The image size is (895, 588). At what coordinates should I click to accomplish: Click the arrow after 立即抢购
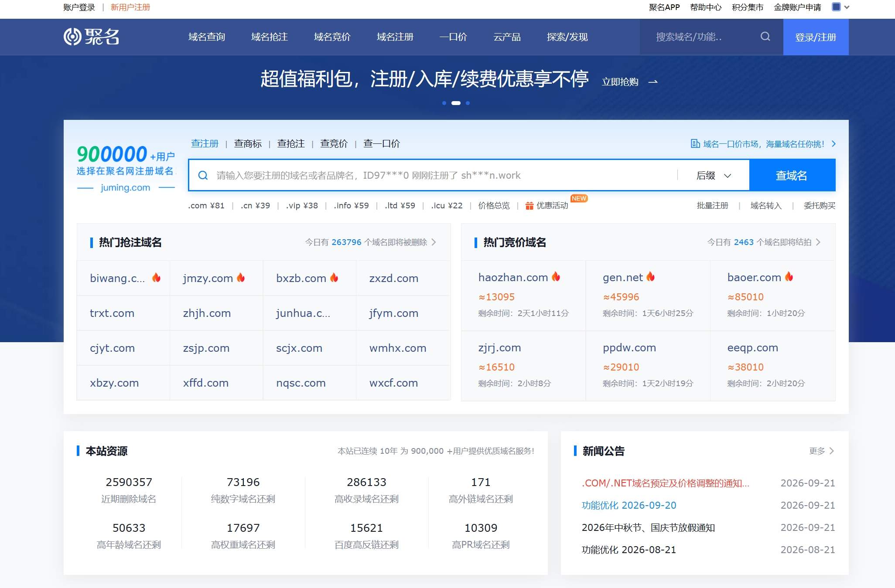click(653, 82)
